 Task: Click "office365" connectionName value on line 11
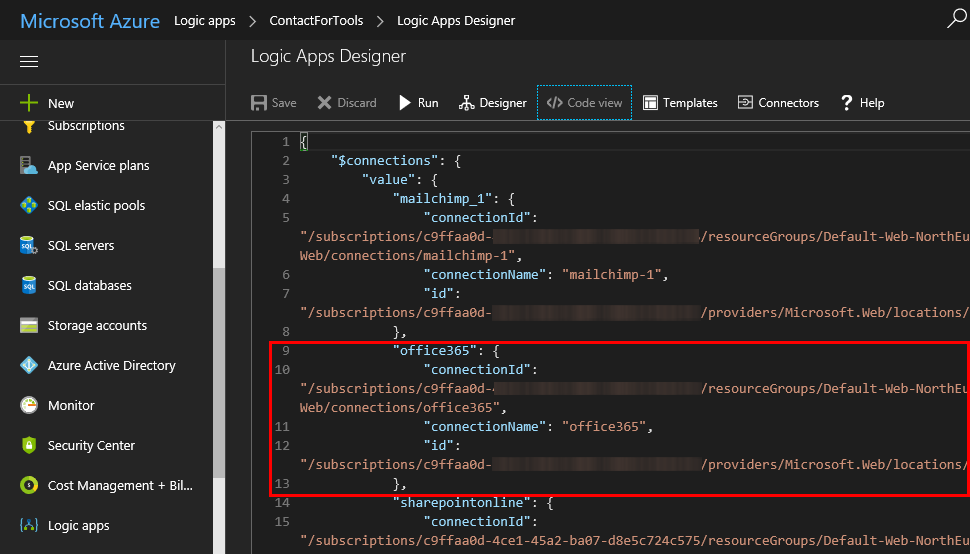tap(604, 427)
